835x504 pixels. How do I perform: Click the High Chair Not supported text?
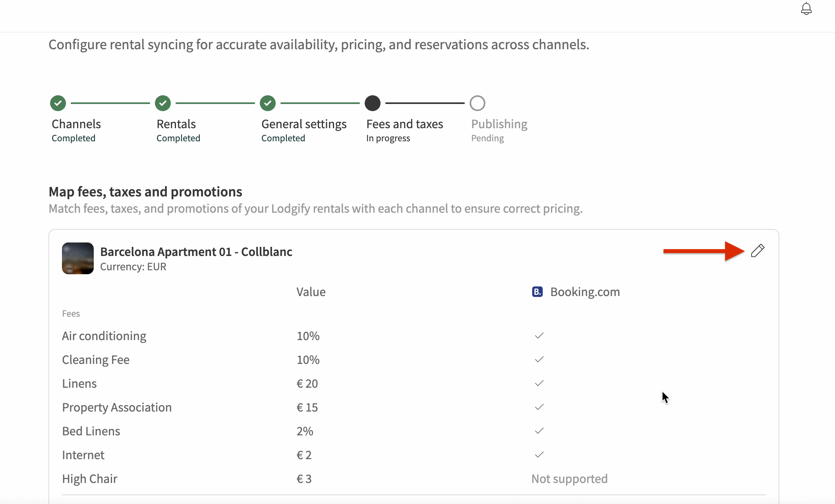click(x=569, y=479)
